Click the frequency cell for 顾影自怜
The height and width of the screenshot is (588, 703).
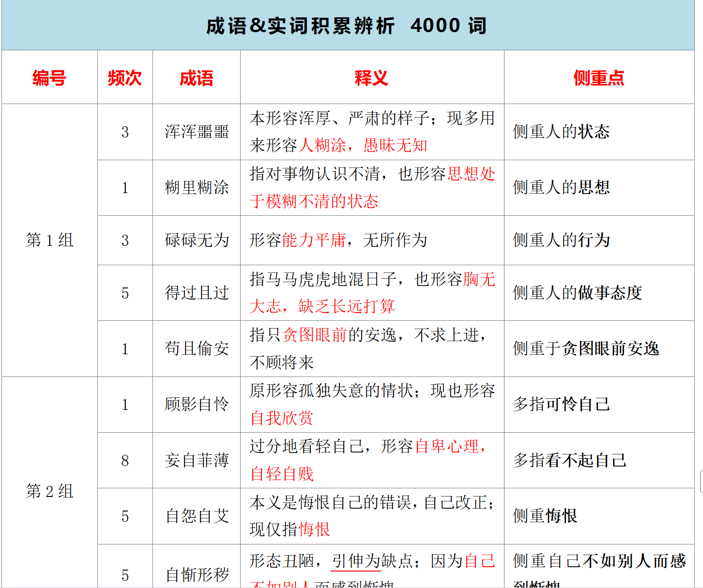pyautogui.click(x=125, y=404)
